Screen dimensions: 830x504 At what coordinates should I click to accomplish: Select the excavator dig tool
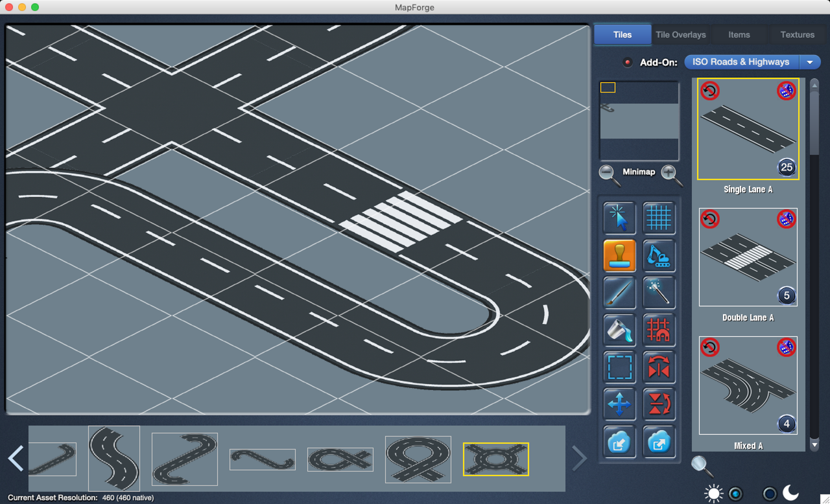pyautogui.click(x=659, y=255)
